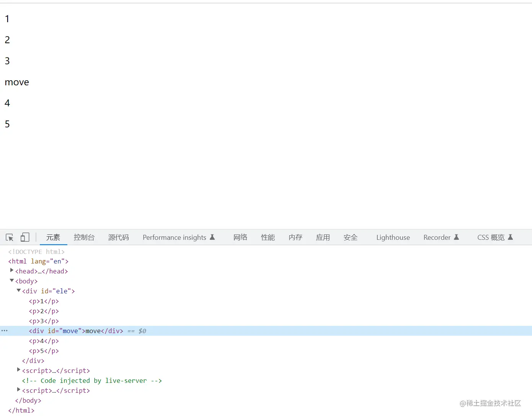The width and height of the screenshot is (532, 418).
Task: Open the 元素 tab
Action: (x=53, y=237)
